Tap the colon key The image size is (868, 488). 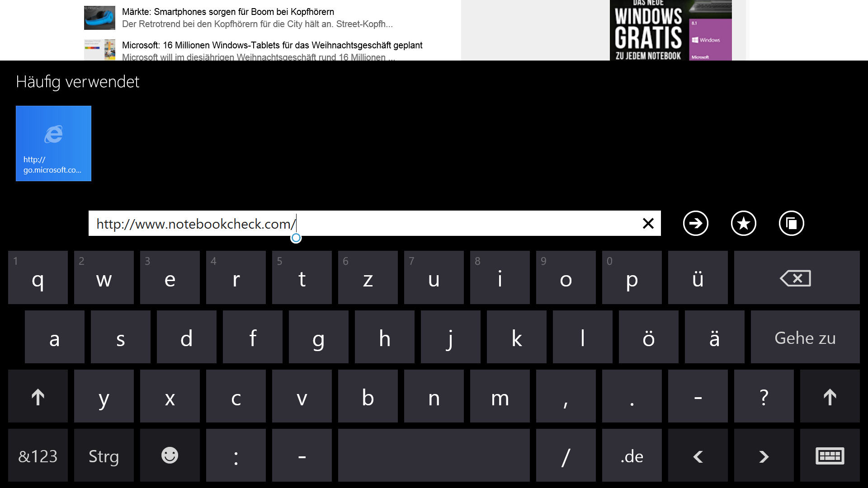(236, 455)
